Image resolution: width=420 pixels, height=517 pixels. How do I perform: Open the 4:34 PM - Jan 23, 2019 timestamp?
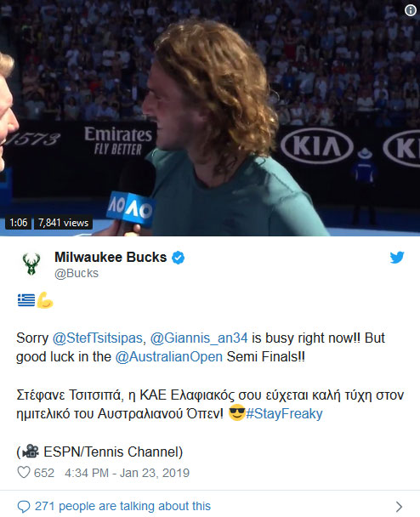click(x=128, y=473)
